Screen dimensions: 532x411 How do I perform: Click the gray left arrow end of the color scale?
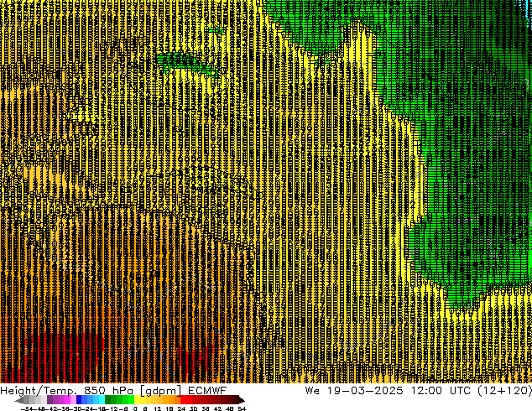(x=19, y=400)
